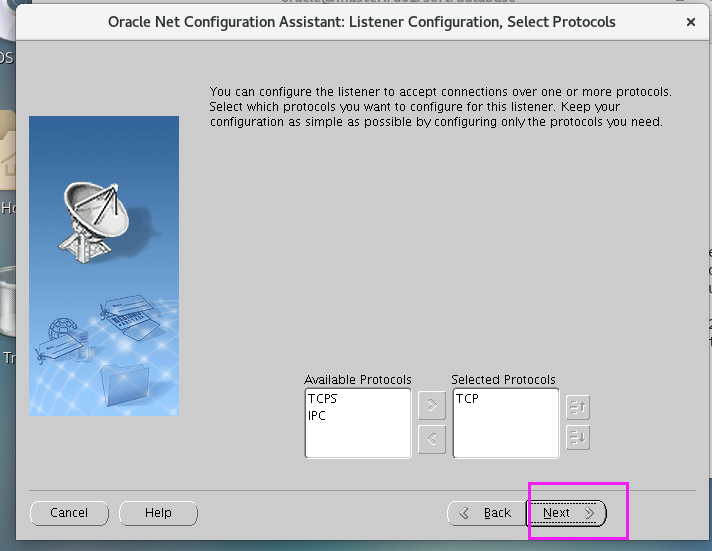Select IPC in Available Protocols
The width and height of the screenshot is (712, 551).
pos(316,416)
